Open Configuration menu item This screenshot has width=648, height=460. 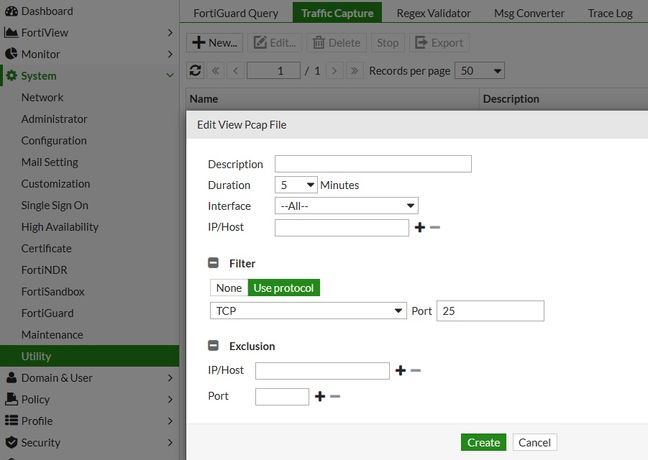54,141
